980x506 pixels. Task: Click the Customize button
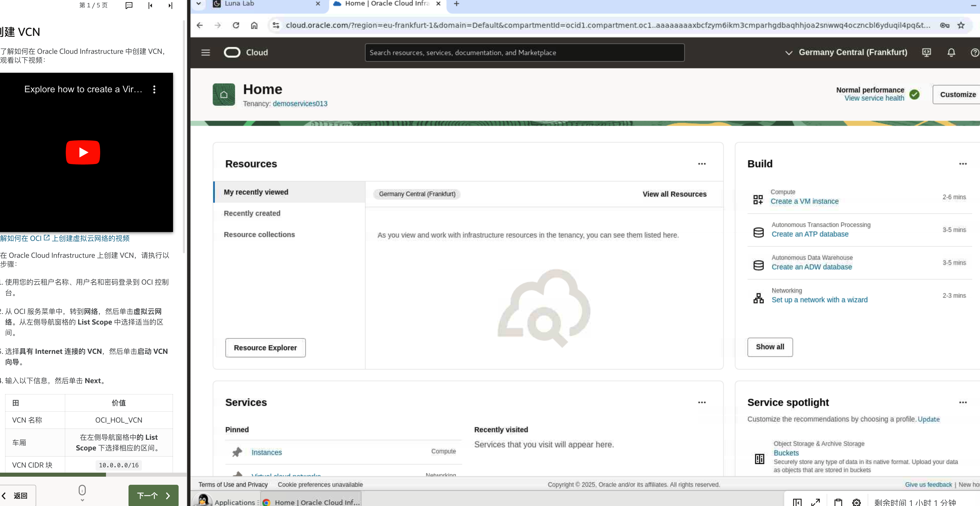957,94
